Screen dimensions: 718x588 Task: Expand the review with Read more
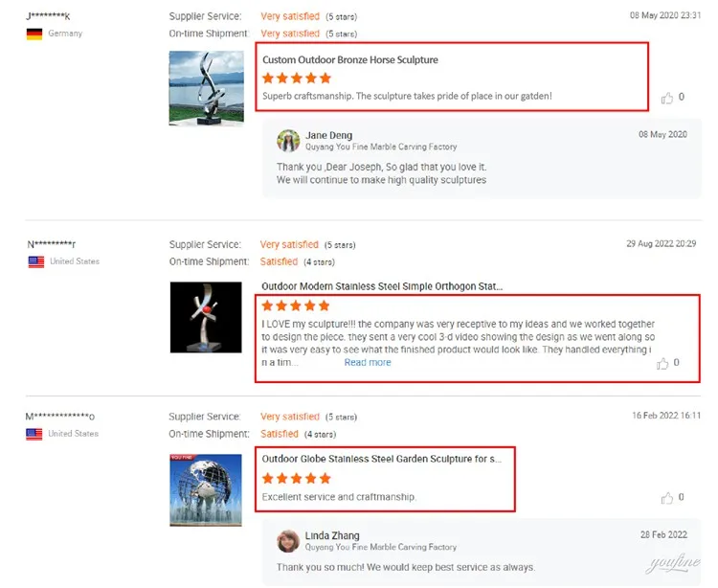click(x=368, y=363)
